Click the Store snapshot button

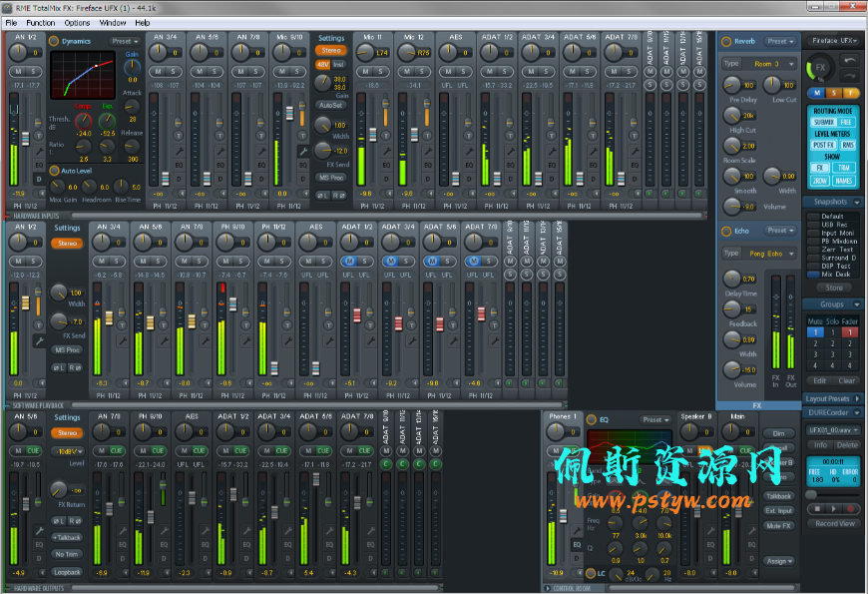[x=834, y=289]
